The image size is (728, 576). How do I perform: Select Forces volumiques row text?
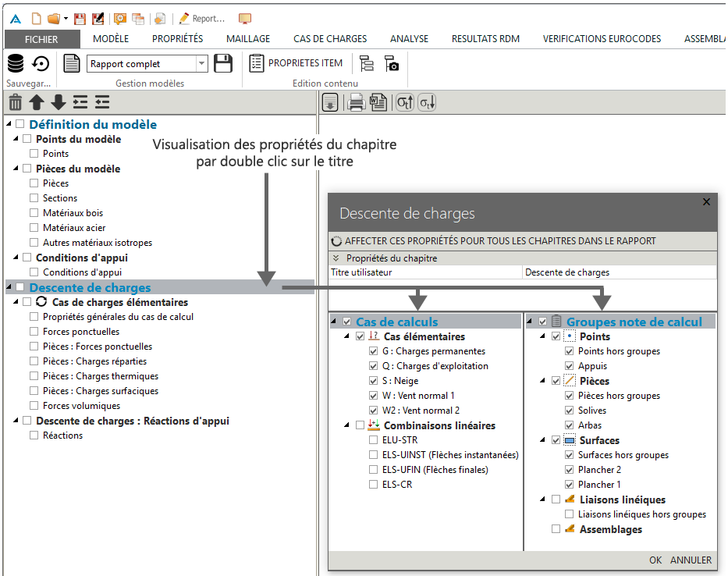[82, 406]
